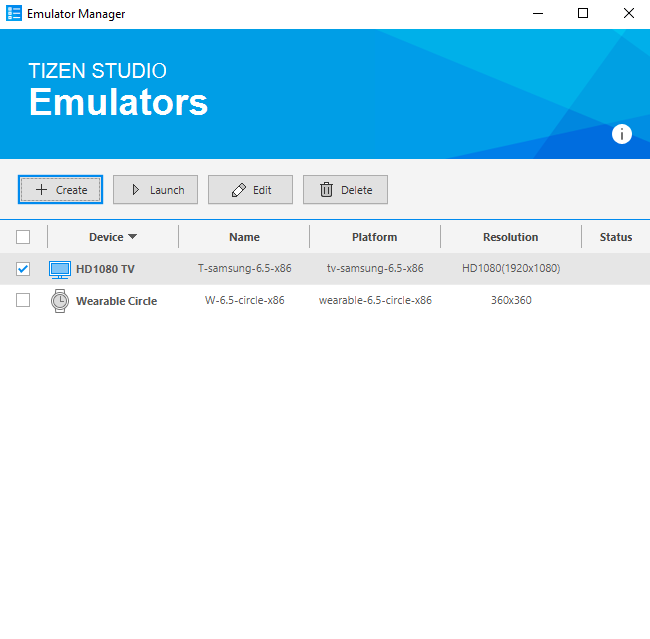Sort by the Platform column header
The height and width of the screenshot is (639, 650).
pyautogui.click(x=374, y=237)
